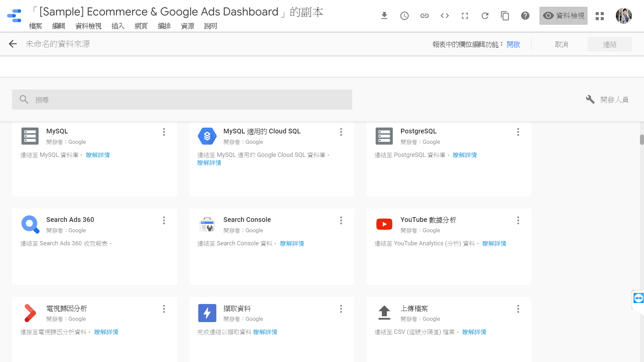
Task: Select the Search Ads 360 icon
Action: (30, 224)
